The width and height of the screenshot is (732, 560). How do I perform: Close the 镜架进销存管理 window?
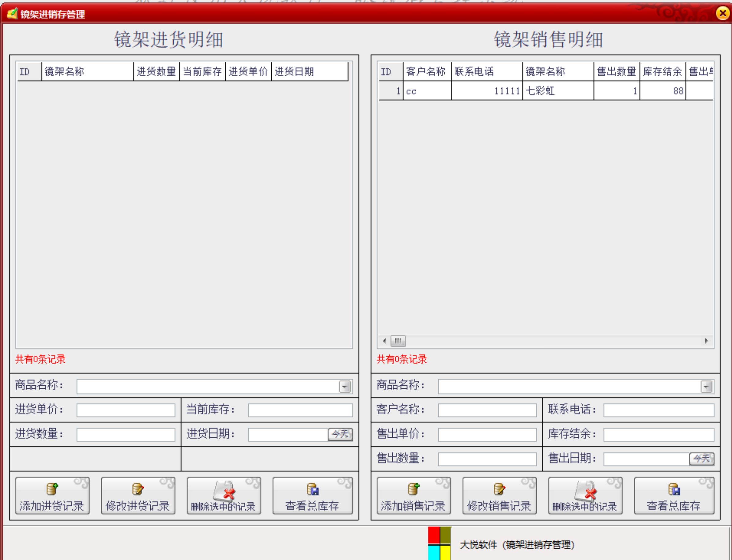723,13
